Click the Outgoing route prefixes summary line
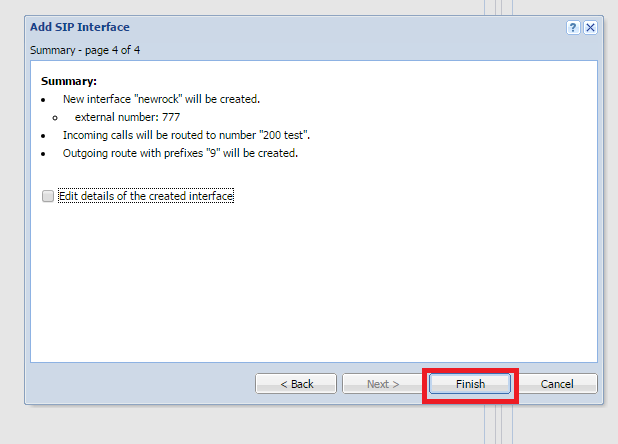This screenshot has height=444, width=618. click(x=180, y=153)
